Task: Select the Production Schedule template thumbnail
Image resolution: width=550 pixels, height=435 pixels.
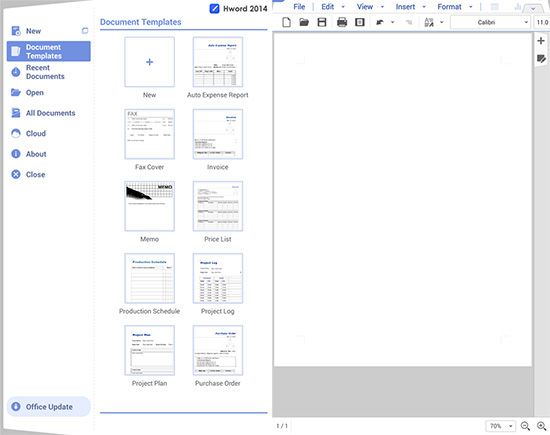Action: pyautogui.click(x=149, y=278)
